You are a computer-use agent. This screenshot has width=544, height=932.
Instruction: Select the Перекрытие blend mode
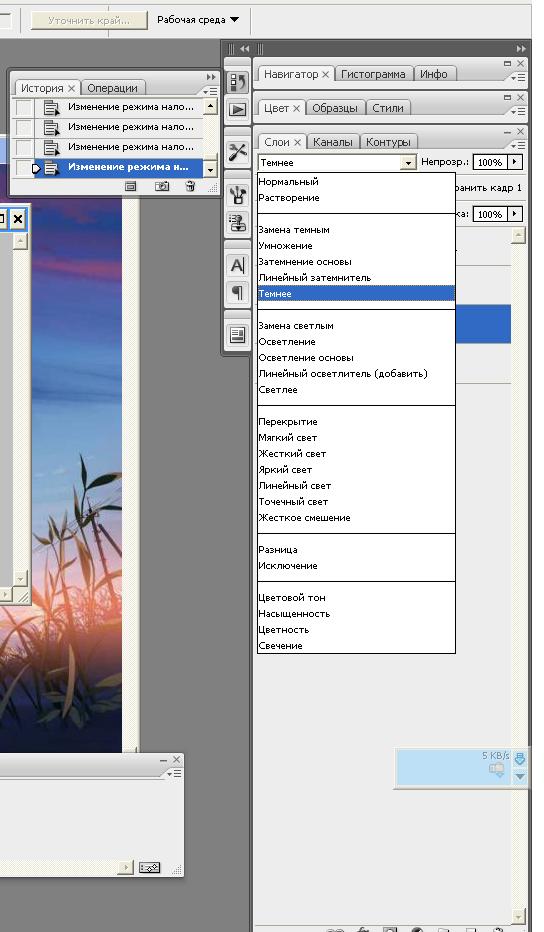(288, 421)
